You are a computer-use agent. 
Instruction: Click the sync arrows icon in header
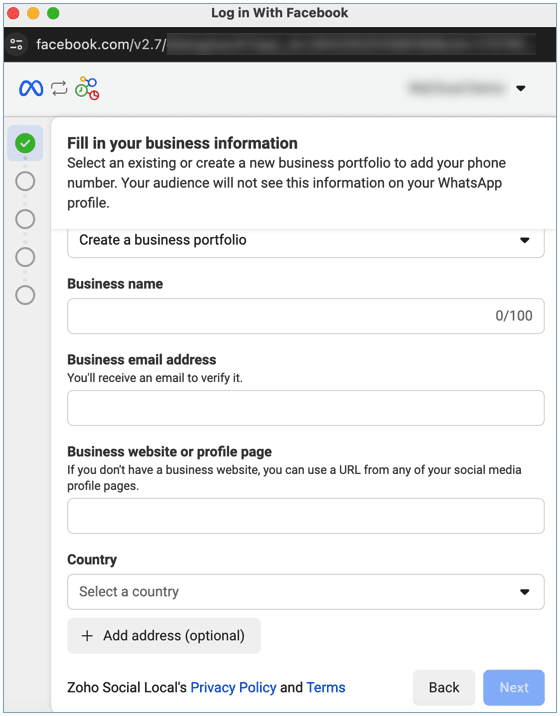[59, 88]
